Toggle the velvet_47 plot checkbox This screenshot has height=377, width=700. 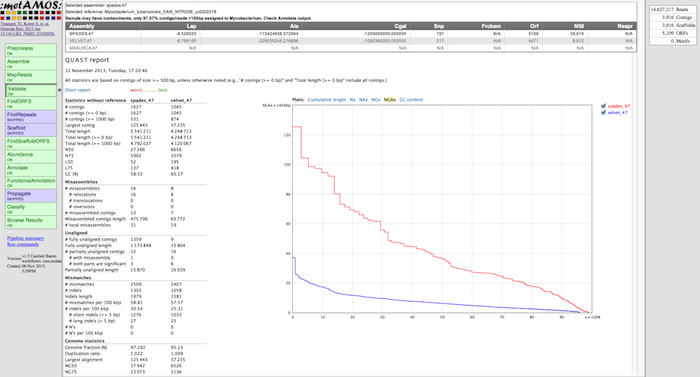tap(604, 113)
